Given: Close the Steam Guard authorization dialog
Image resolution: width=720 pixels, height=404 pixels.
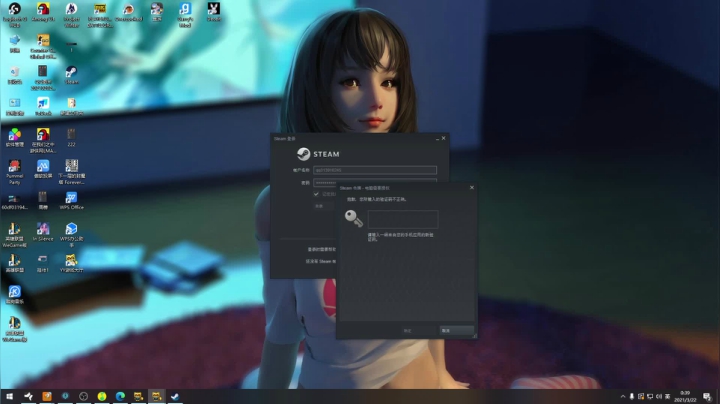Looking at the screenshot, I should 472,188.
